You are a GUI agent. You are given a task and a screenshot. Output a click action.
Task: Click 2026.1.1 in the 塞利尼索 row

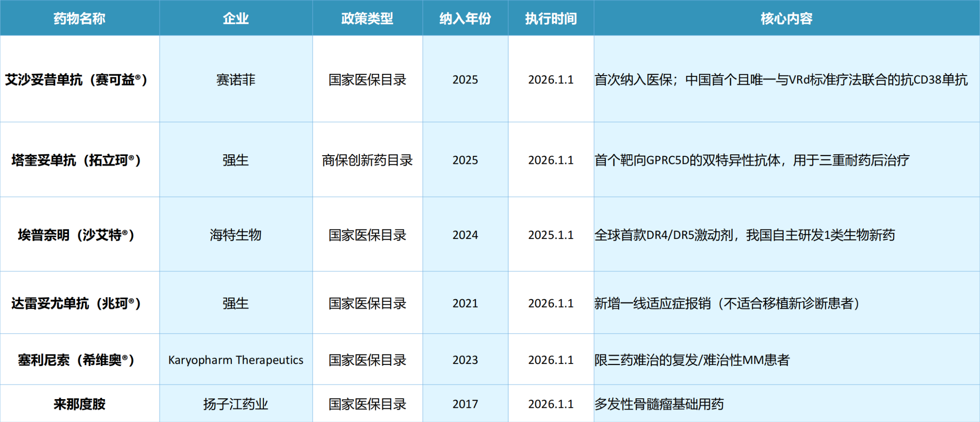click(551, 359)
